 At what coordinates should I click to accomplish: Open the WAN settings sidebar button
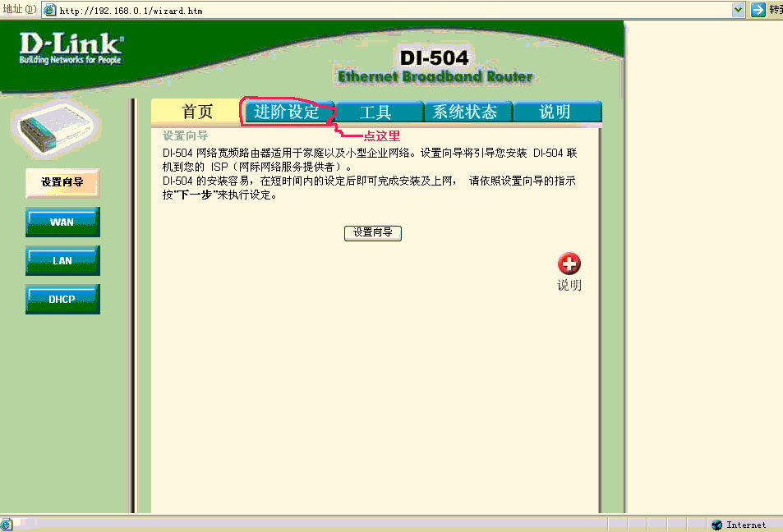coord(62,222)
